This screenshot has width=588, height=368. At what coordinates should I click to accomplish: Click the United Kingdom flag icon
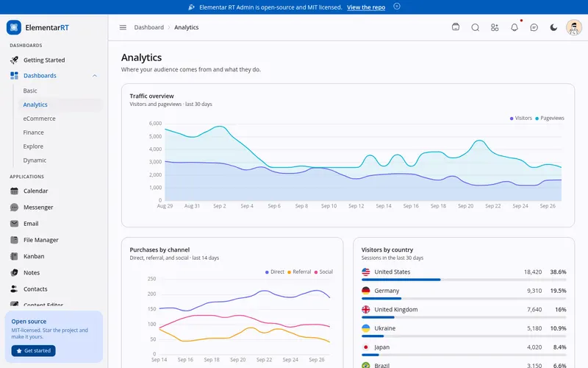point(365,309)
